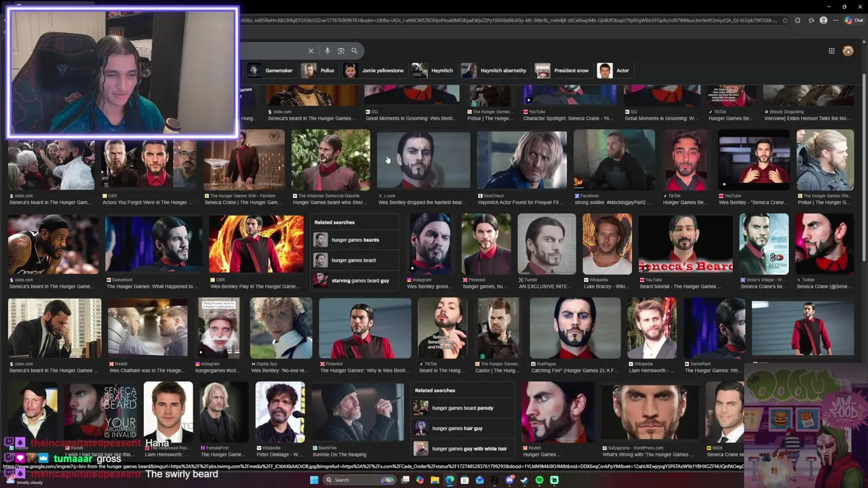Open the Fandom wiki Seneca Crane image
The image size is (868, 488).
pos(244,159)
